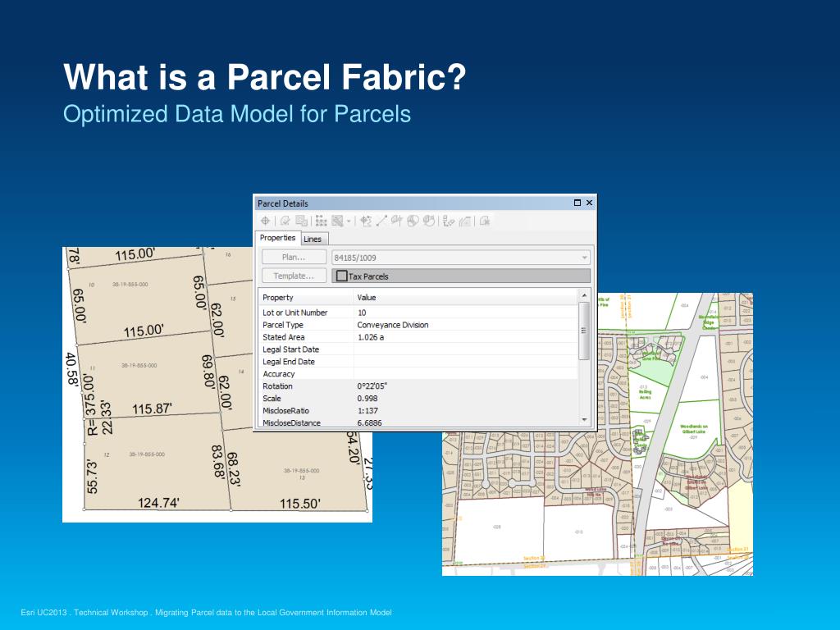
Task: Click the parcel dimensions map image at left
Action: 217,385
